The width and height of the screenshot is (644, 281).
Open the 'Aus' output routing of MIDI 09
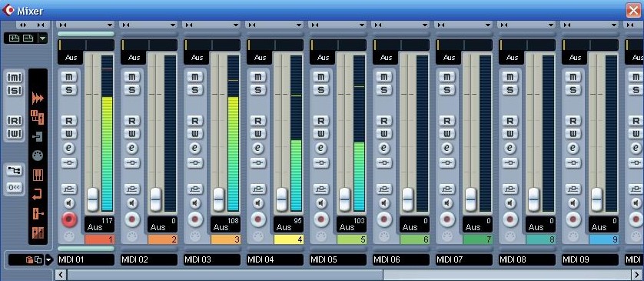coord(599,227)
